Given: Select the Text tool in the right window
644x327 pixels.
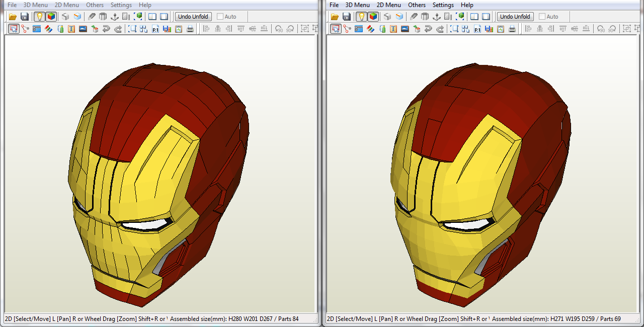Looking at the screenshot, I should (393, 29).
